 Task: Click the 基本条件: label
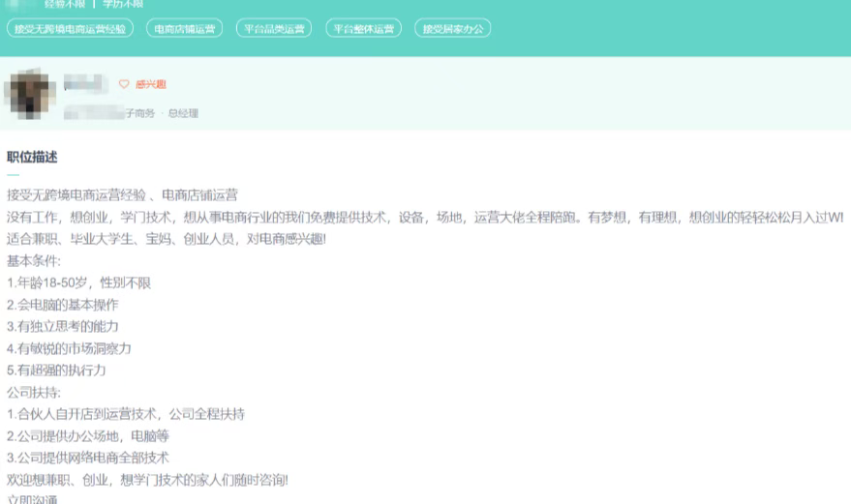[x=34, y=261]
